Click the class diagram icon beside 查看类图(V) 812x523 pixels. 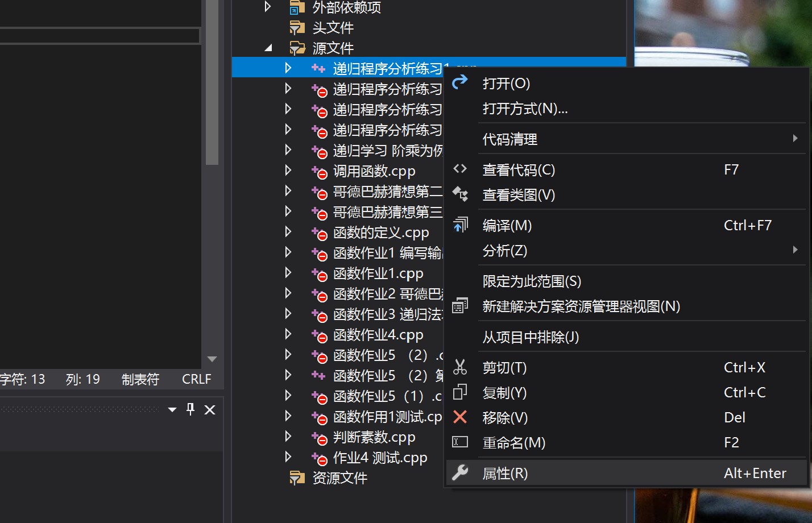[x=461, y=194]
